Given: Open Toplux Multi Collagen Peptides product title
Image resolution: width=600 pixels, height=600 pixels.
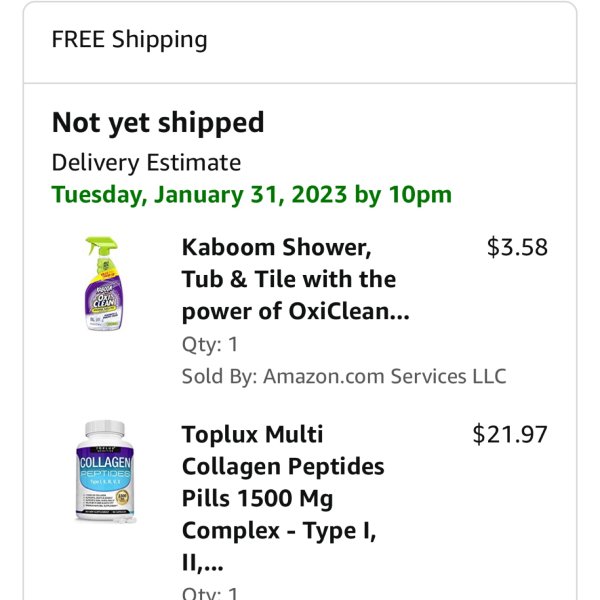Looking at the screenshot, I should [x=283, y=498].
